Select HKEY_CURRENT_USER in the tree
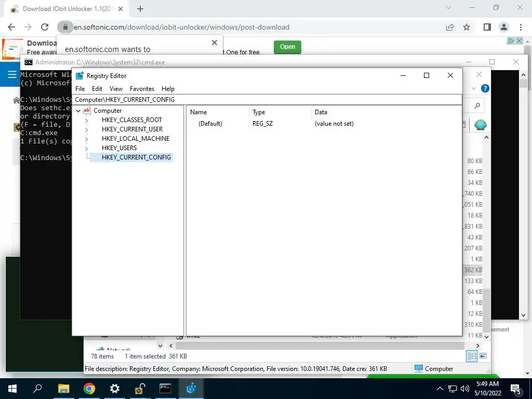Viewport: 532px width, 399px height. pos(132,129)
